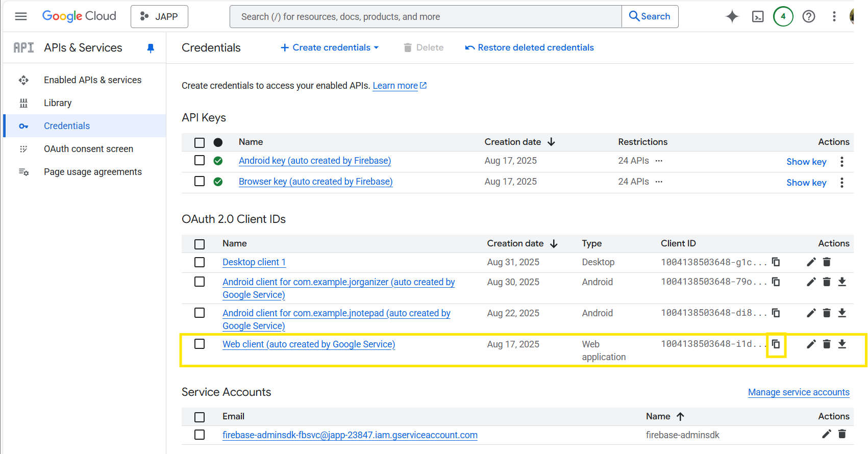Copy Client ID for Desktop client 1
The height and width of the screenshot is (454, 868).
[x=776, y=262]
